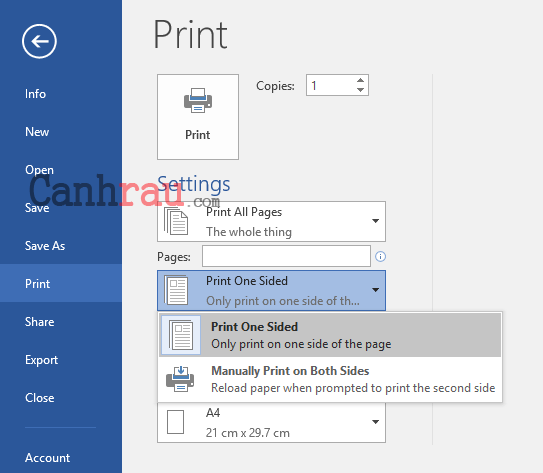Viewport: 543px width, 473px height.
Task: Decrease copies with the down stepper arrow
Action: click(x=360, y=90)
